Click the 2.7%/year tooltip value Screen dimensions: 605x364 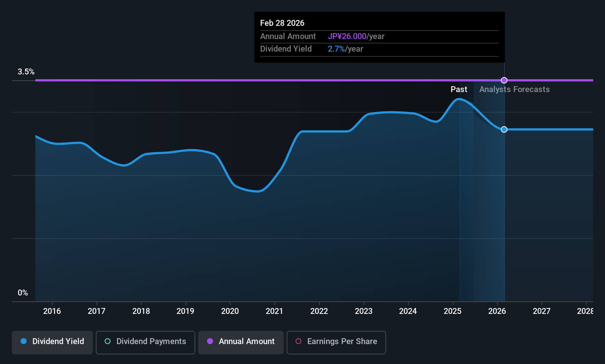(x=345, y=49)
